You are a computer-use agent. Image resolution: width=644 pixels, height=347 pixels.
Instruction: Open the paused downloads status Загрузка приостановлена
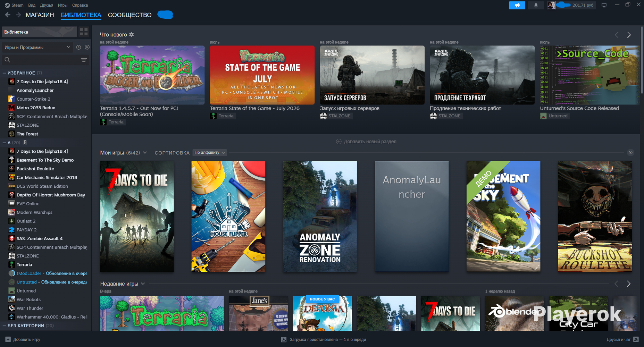click(x=324, y=339)
